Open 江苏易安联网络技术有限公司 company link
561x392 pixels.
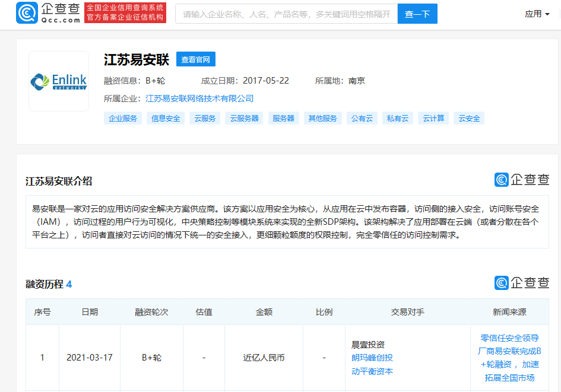(199, 98)
